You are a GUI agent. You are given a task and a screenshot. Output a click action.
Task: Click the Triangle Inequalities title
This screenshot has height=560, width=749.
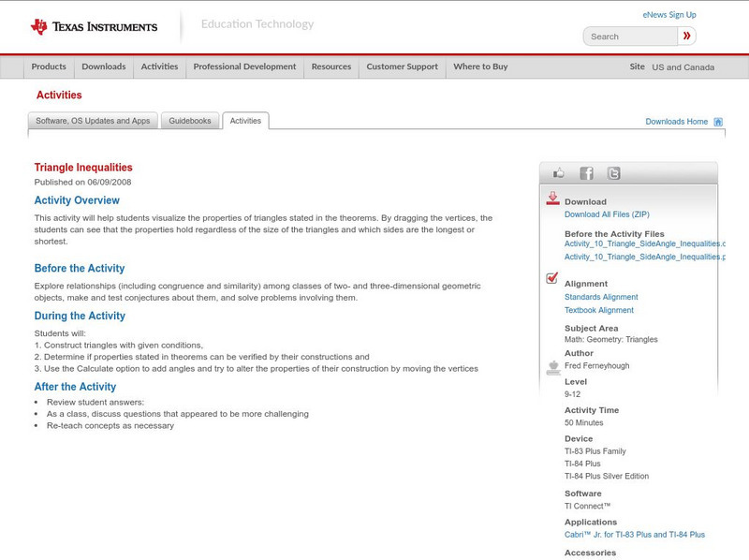click(x=83, y=168)
